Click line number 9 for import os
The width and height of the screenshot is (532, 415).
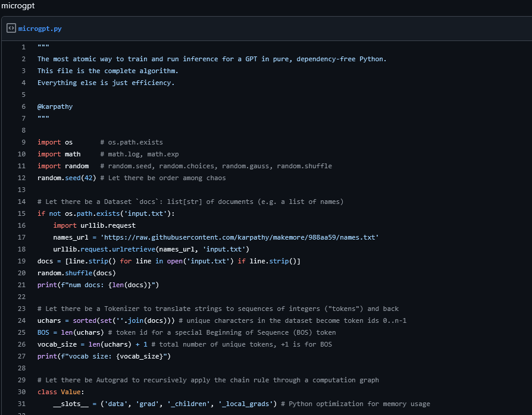pos(23,142)
